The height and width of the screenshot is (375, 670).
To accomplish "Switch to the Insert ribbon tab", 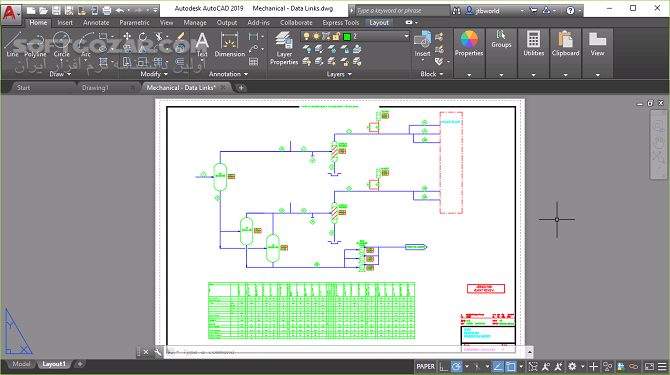I will point(65,23).
